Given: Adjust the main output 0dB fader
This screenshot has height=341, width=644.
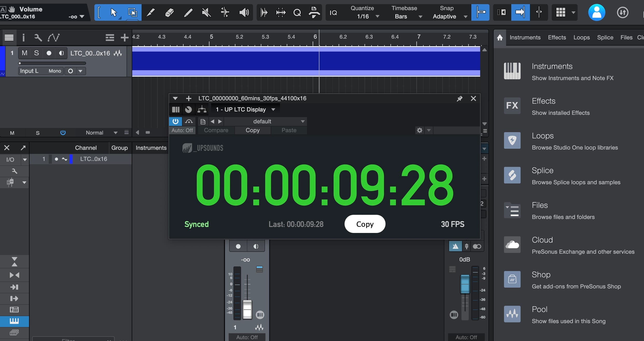Looking at the screenshot, I should (x=465, y=284).
